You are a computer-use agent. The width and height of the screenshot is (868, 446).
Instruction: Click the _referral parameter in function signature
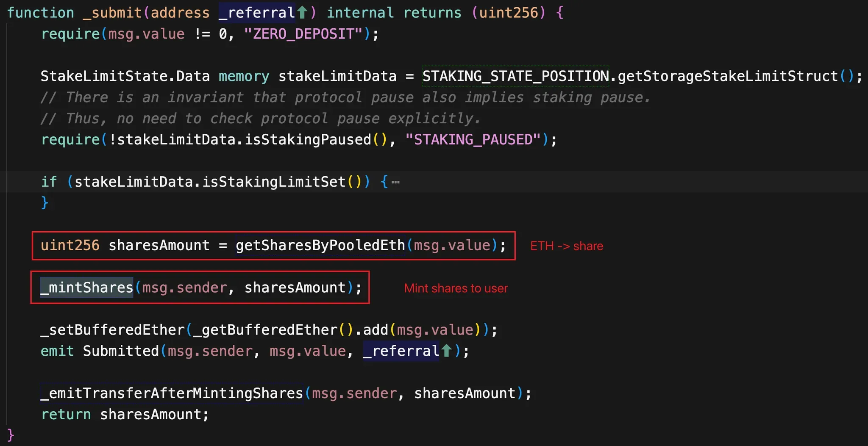click(257, 13)
